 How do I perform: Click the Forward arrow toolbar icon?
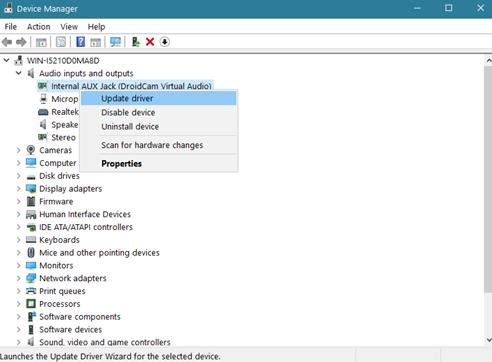pyautogui.click(x=21, y=42)
